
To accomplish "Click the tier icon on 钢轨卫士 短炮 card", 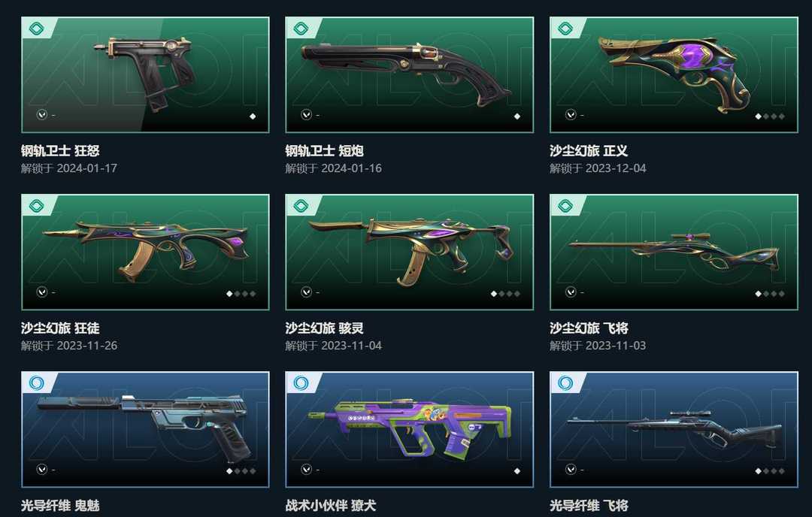I will (301, 28).
